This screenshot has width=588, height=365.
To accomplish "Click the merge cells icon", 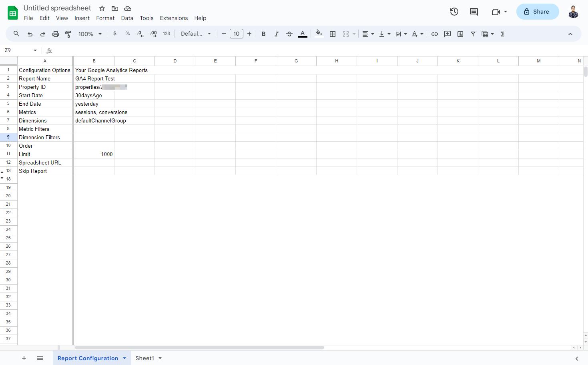I will click(x=346, y=34).
